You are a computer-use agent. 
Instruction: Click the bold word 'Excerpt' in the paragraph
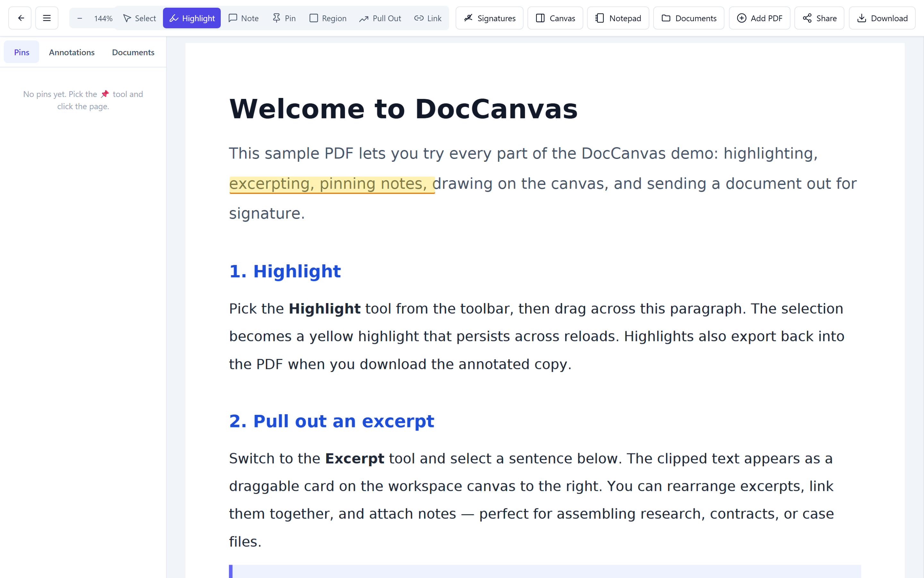click(x=354, y=458)
